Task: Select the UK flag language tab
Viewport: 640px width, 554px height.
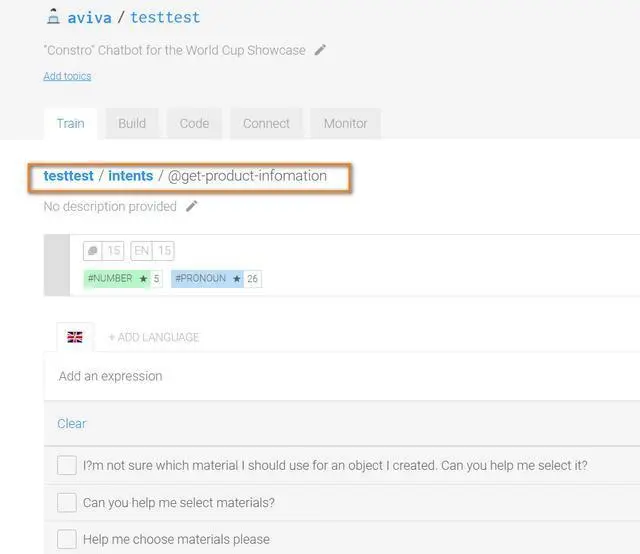Action: click(x=75, y=337)
